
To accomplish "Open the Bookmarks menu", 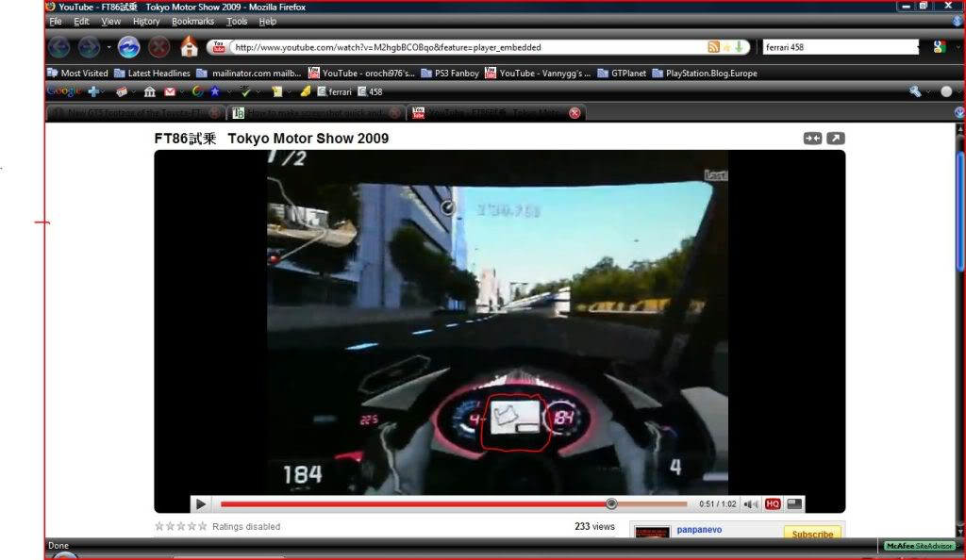I will click(x=192, y=22).
